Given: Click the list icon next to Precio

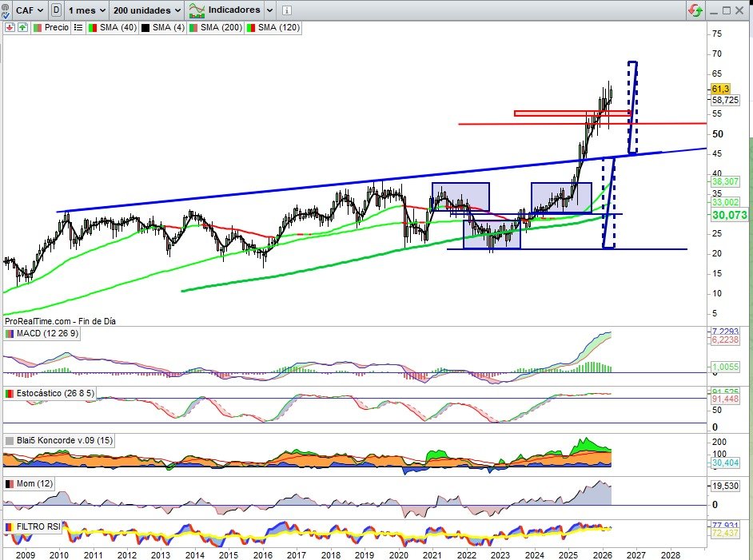Looking at the screenshot, I should 78,28.
